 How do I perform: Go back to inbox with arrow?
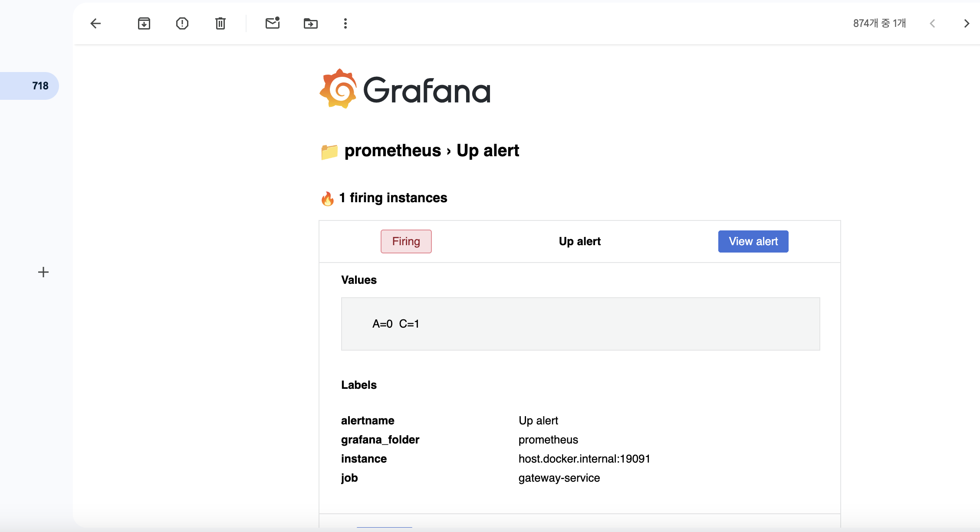pos(95,23)
